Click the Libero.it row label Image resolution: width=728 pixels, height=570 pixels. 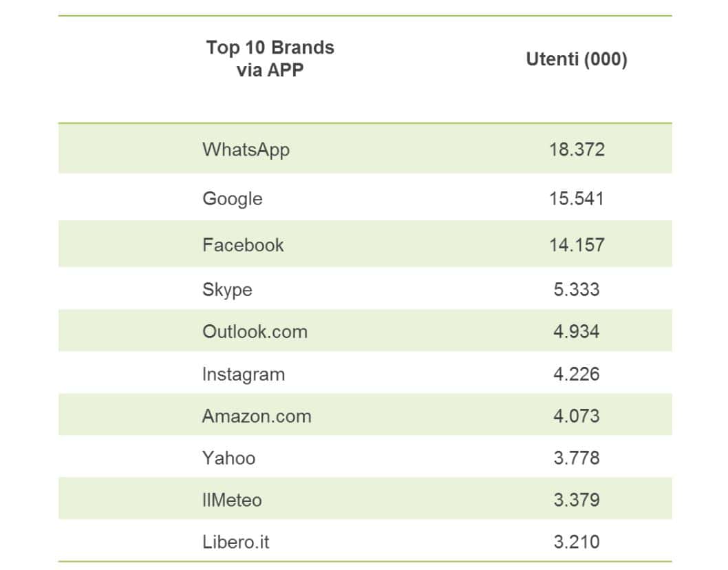click(235, 542)
